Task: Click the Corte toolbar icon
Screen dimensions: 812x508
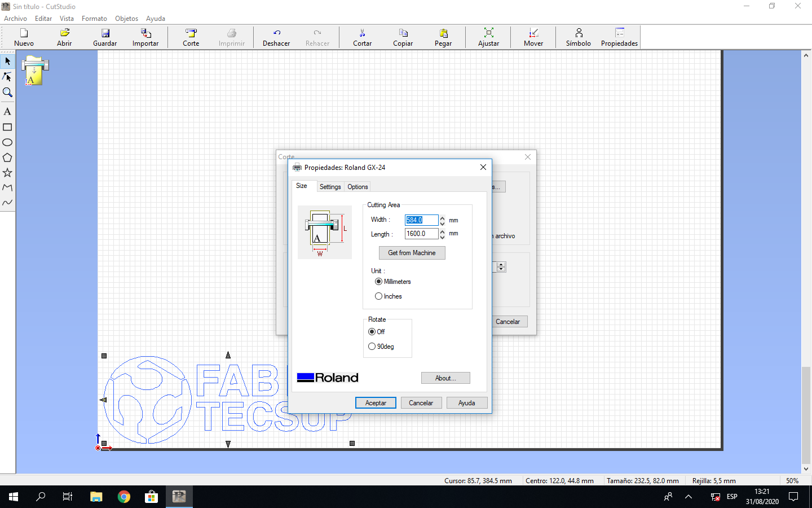Action: click(x=191, y=37)
